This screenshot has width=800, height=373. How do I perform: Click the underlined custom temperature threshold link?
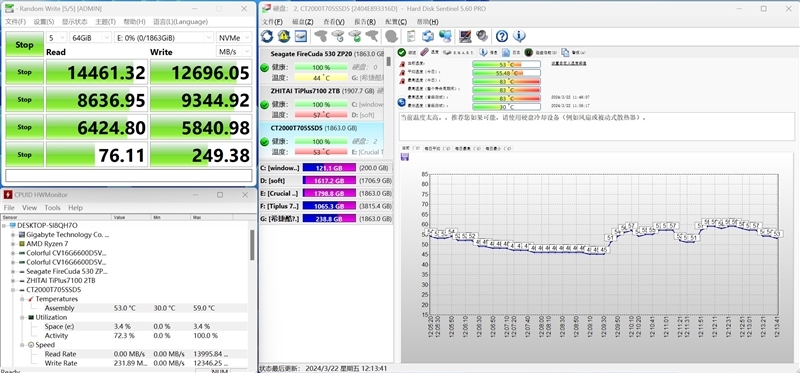point(569,63)
